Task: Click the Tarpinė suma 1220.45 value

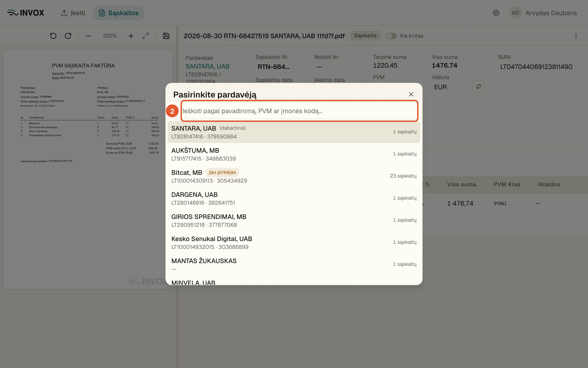Action: click(385, 66)
